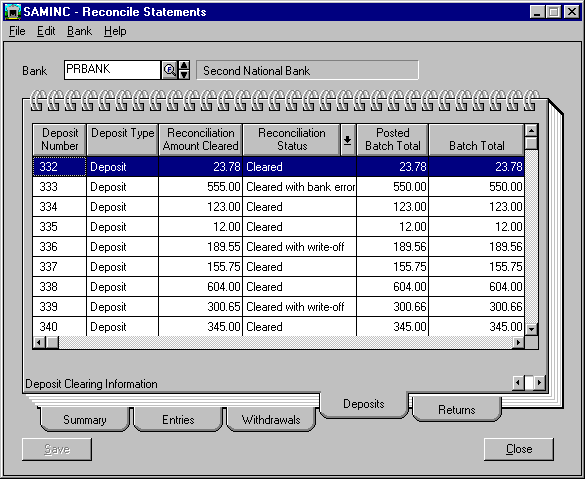Click the SAMINC application icon in title bar
The image size is (585, 479).
(12, 12)
